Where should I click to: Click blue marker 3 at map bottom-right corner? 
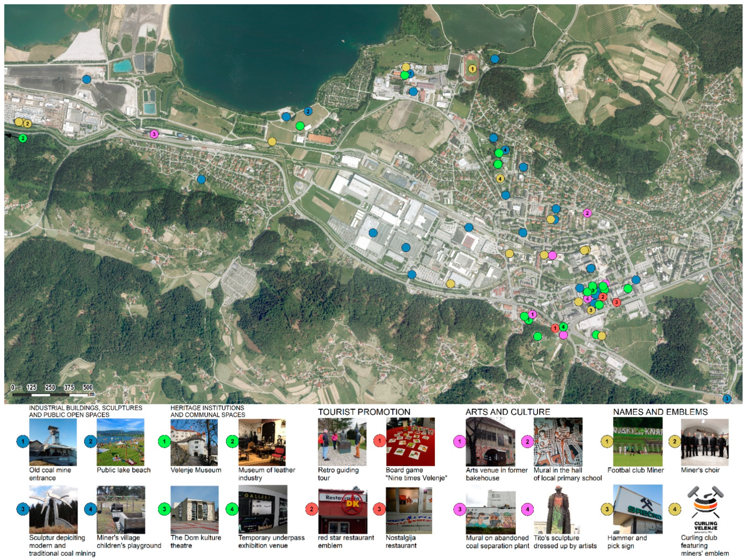727,399
